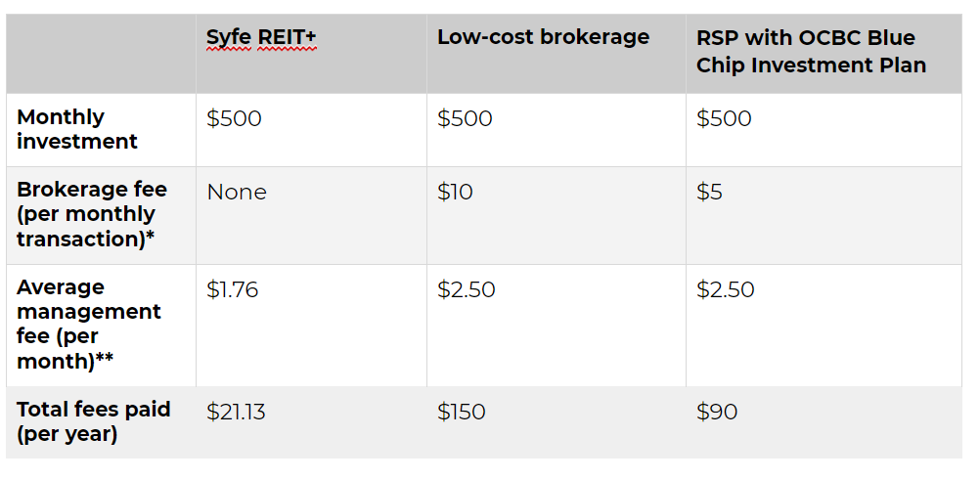Select the $1.76 management fee cell
980x481 pixels.
click(311, 325)
